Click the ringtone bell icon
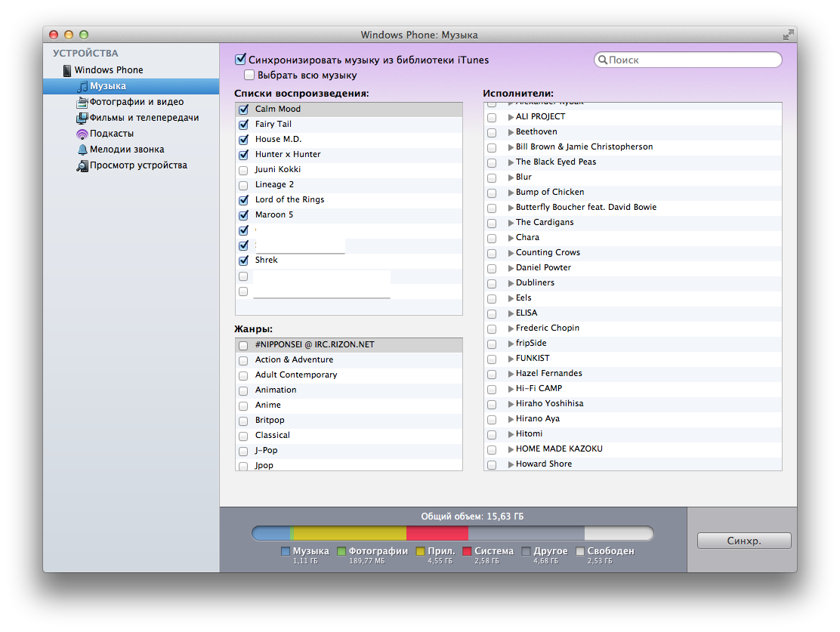840x632 pixels. tap(82, 150)
